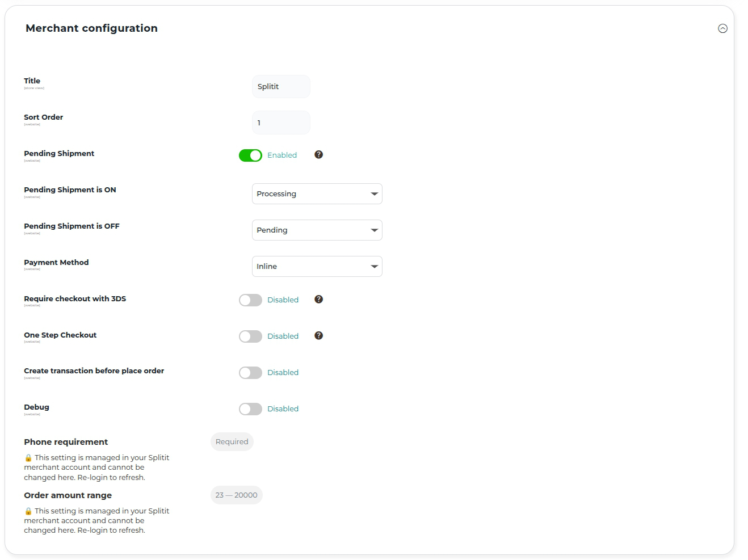Click the Pending Shipment is ON label
748x560 pixels.
pyautogui.click(x=70, y=190)
